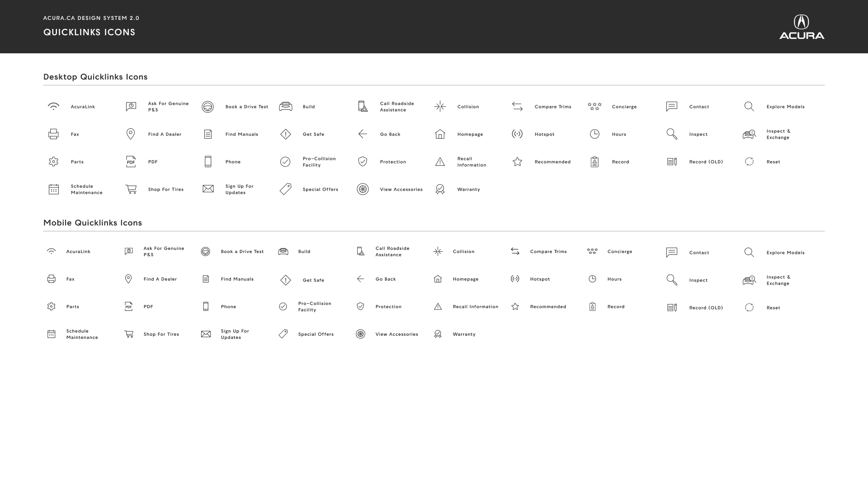Select the mobile Find A Dealer pin icon
The height and width of the screenshot is (488, 868).
[128, 279]
